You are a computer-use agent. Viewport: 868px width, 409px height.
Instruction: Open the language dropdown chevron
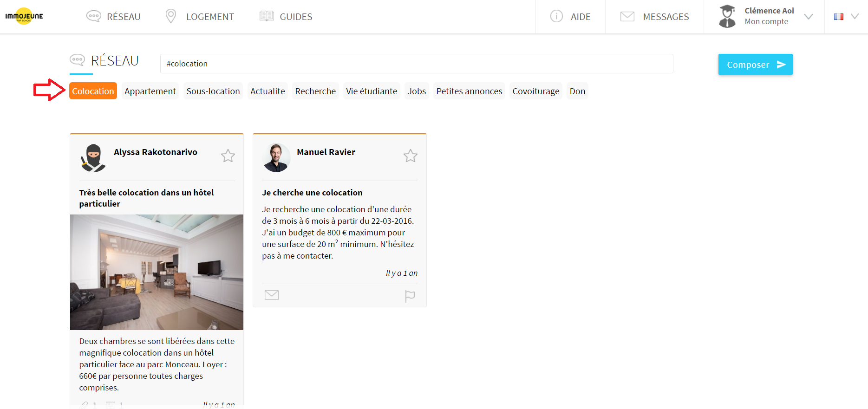[x=855, y=16]
